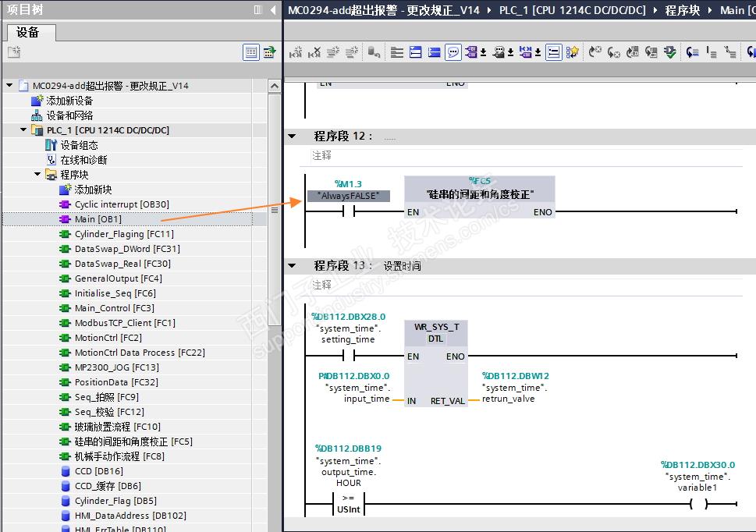This screenshot has height=532, width=756.
Task: Click 添加新块 tree item
Action: tap(93, 190)
